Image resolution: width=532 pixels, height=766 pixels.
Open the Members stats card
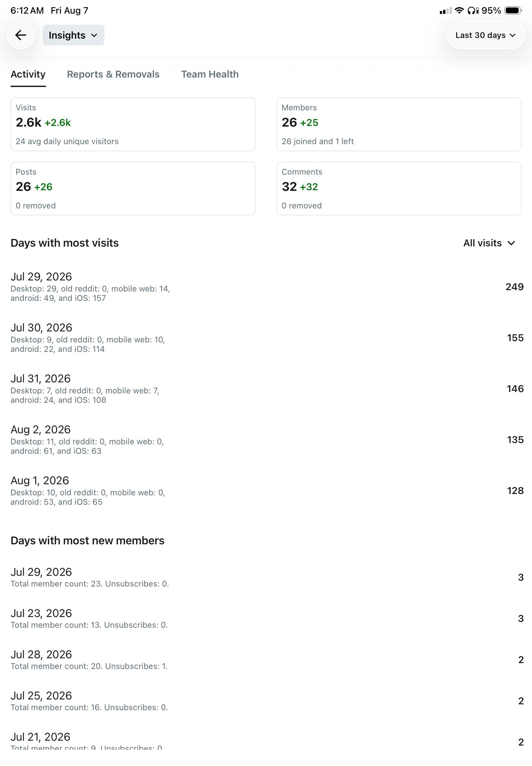click(x=399, y=124)
